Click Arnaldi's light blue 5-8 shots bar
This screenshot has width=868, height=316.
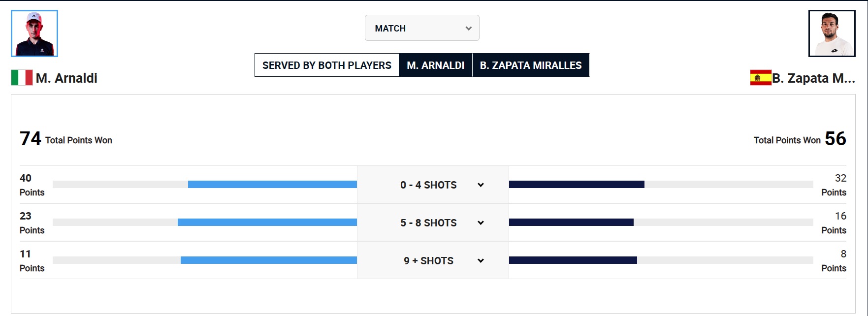pos(267,222)
